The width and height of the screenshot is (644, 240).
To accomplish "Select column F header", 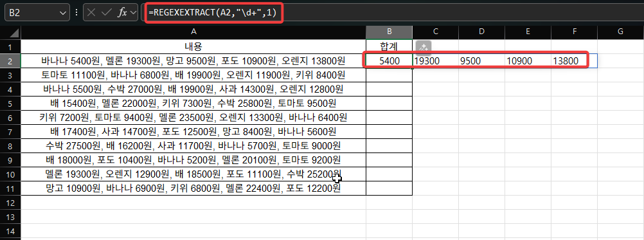I will [574, 32].
